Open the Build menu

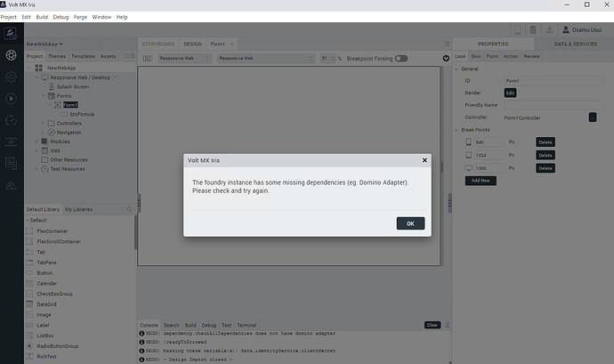click(x=42, y=17)
